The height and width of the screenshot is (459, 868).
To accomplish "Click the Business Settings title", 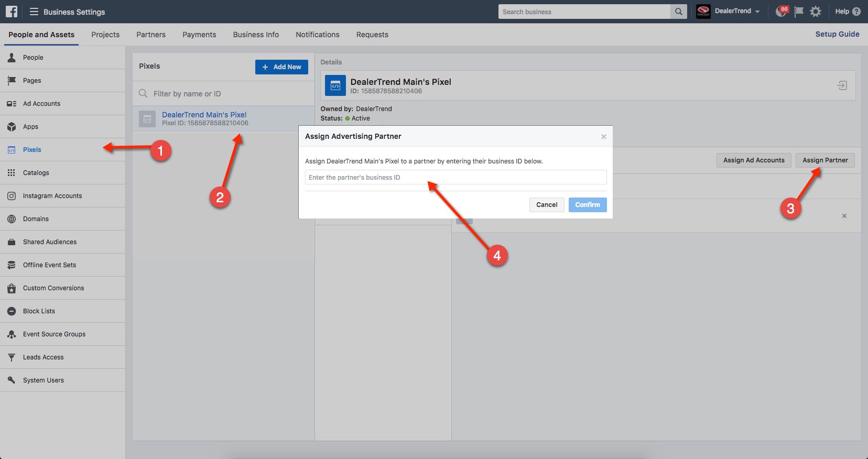I will click(74, 12).
